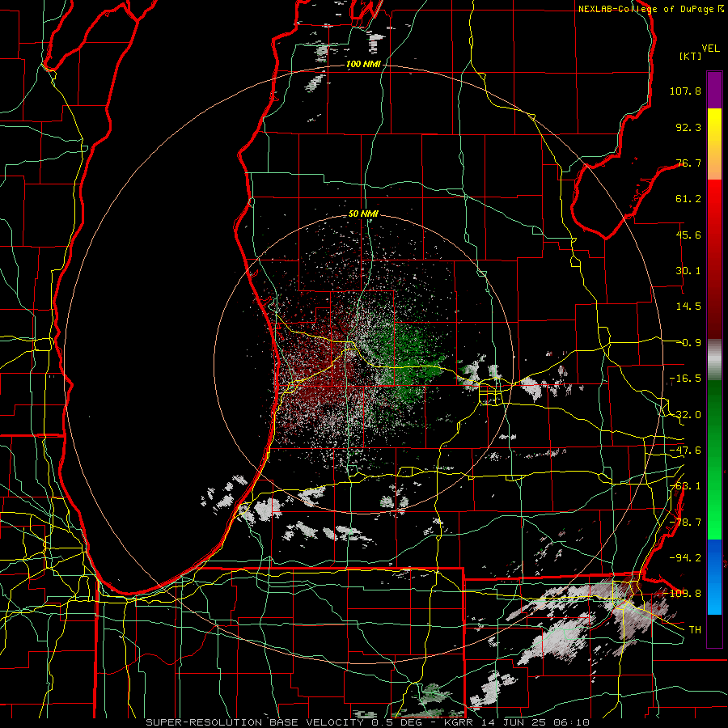Select the 76.7 value on velocity scale
Viewport: 728px width, 728px height.
tap(688, 163)
